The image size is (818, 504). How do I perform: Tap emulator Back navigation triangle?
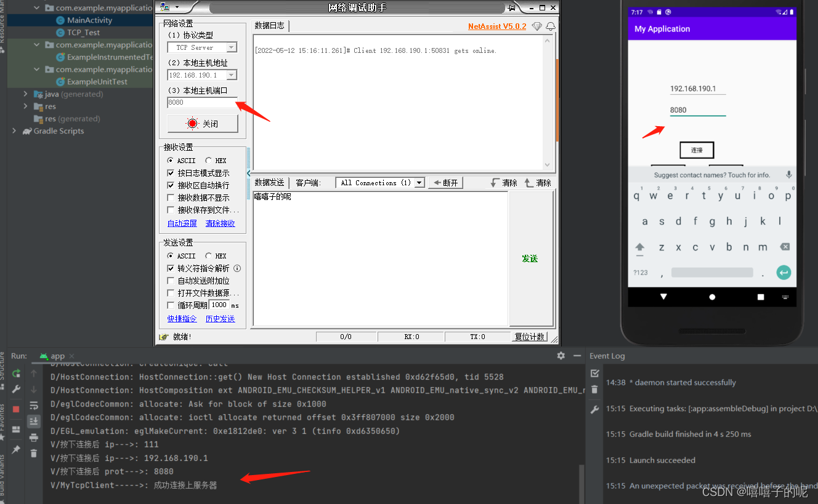point(663,297)
